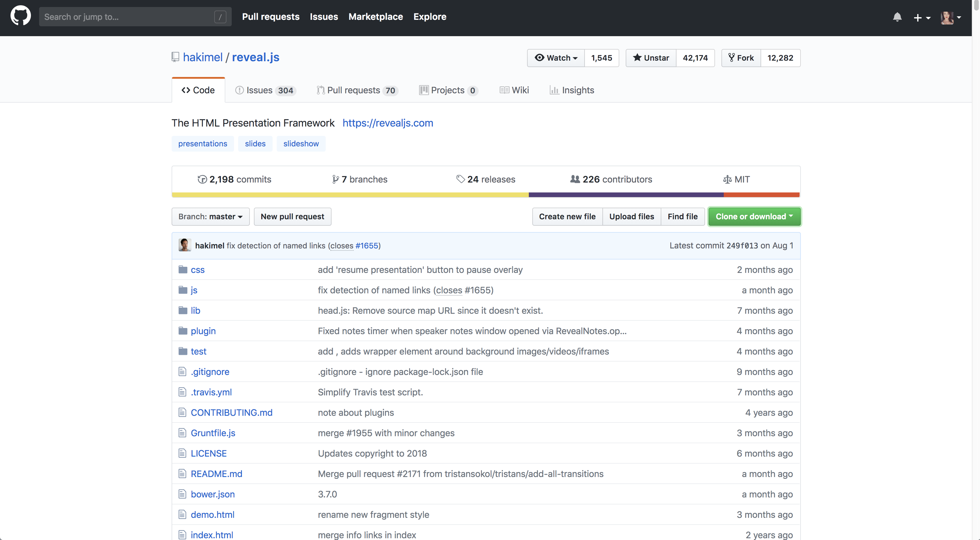Image resolution: width=980 pixels, height=540 pixels.
Task: Click Create new file
Action: 567,217
